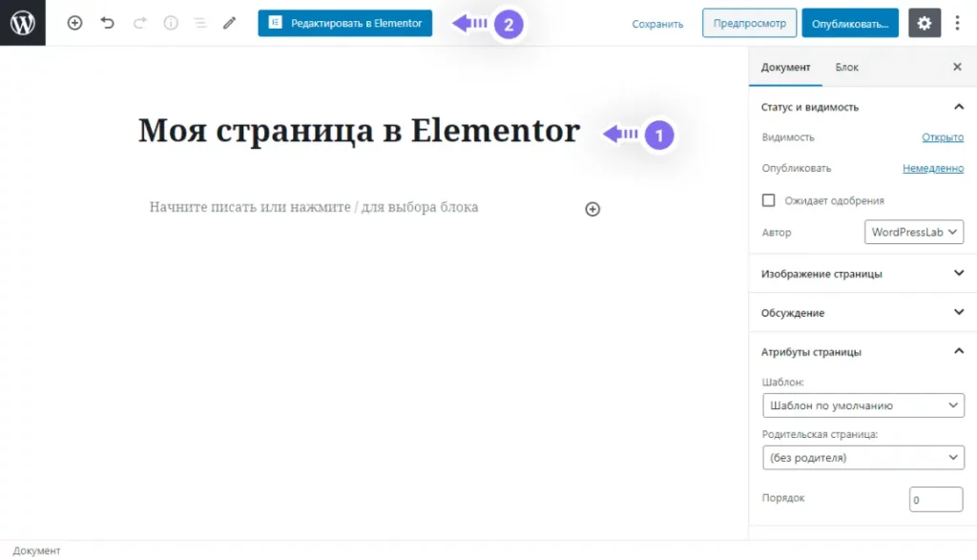Expand Обсуждение section
The height and width of the screenshot is (560, 977).
(x=863, y=313)
